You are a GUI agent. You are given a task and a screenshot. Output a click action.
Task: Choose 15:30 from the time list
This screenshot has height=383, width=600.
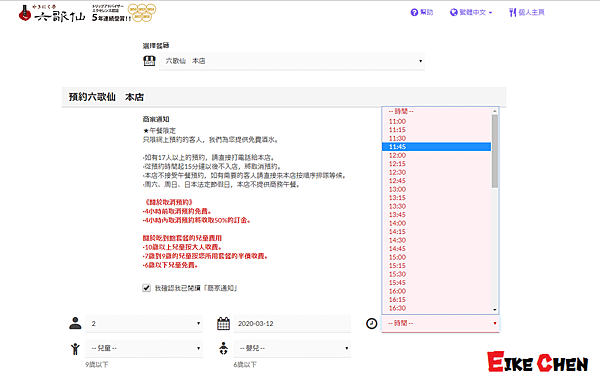(x=436, y=274)
